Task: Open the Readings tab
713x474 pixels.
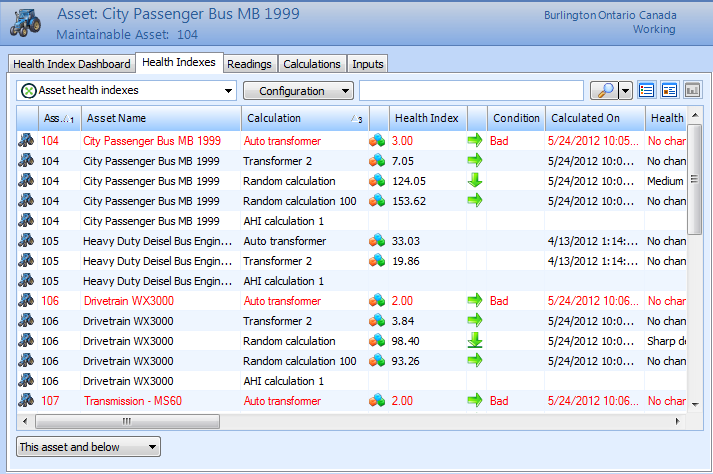Action: [249, 64]
